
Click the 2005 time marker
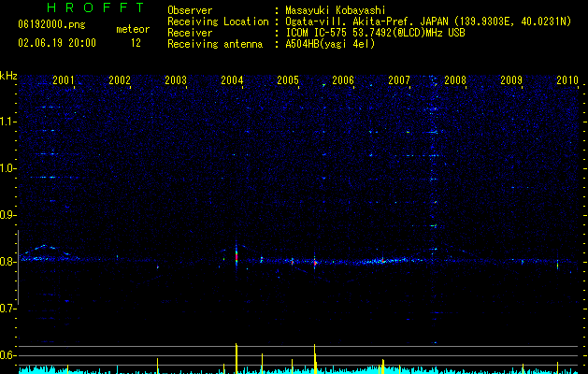click(x=288, y=80)
